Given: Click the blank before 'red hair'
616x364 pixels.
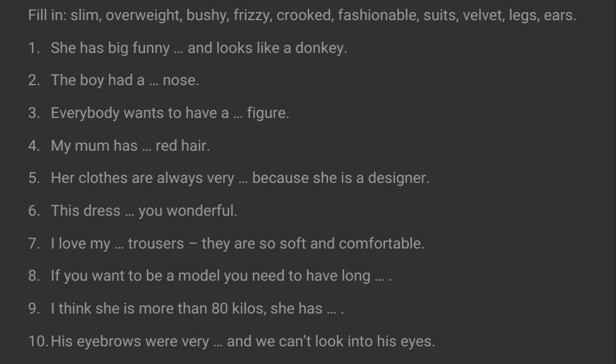Looking at the screenshot, I should coord(146,147).
